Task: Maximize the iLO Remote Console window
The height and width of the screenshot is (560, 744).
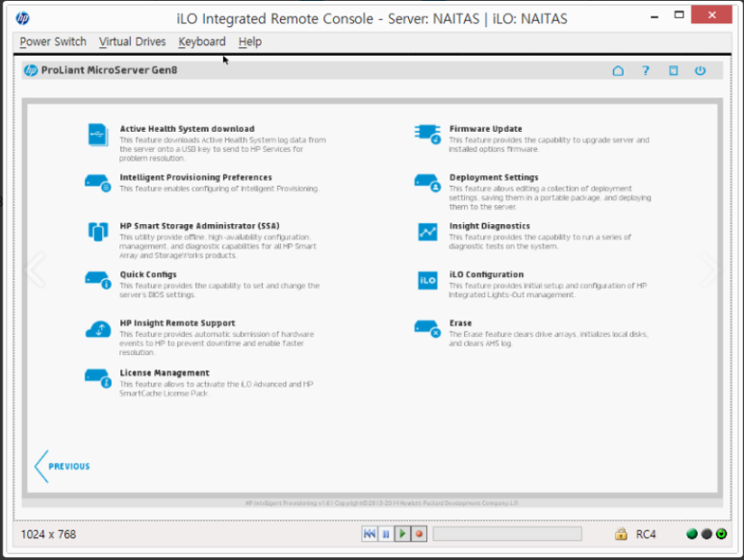Action: tap(679, 15)
